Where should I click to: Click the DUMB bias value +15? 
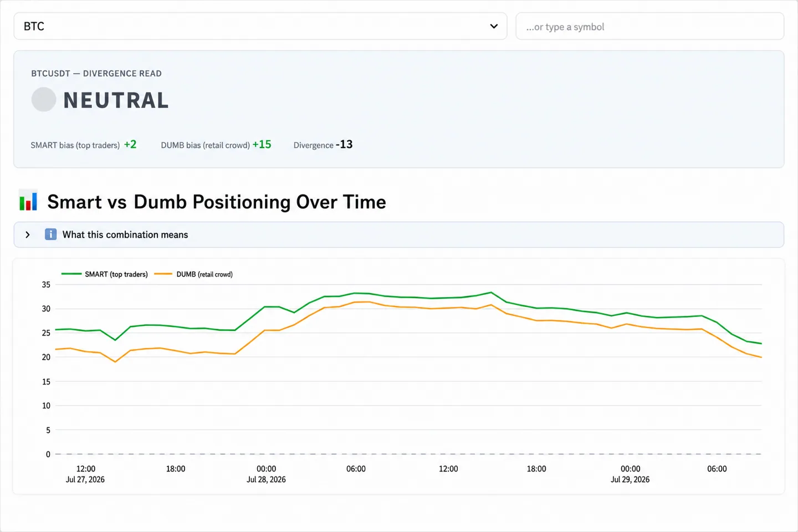(262, 144)
